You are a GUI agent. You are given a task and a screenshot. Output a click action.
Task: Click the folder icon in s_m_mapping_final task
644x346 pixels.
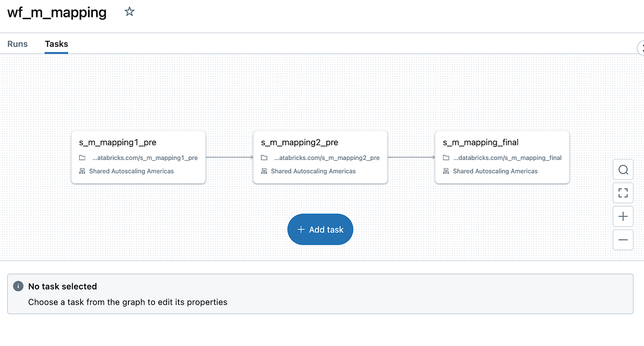[x=446, y=158]
